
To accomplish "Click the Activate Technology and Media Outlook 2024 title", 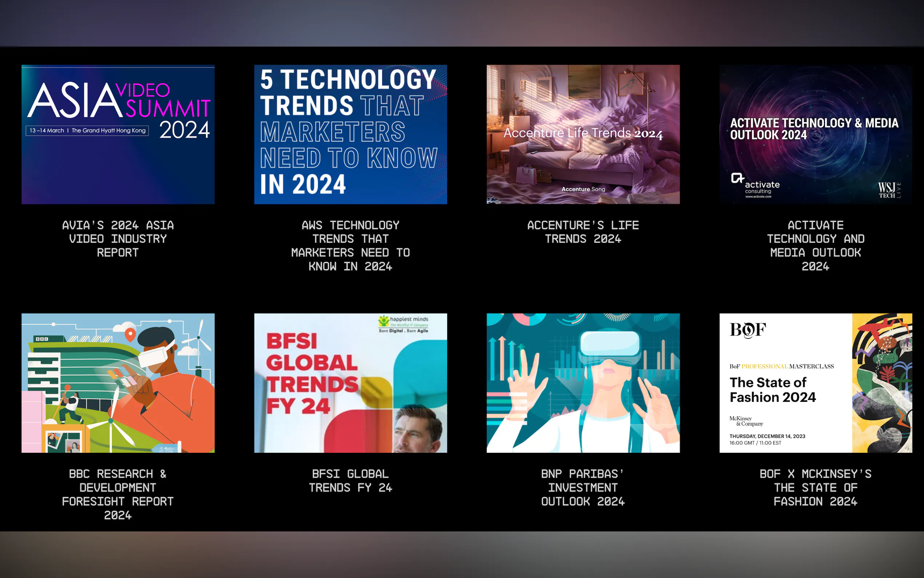I will point(816,246).
